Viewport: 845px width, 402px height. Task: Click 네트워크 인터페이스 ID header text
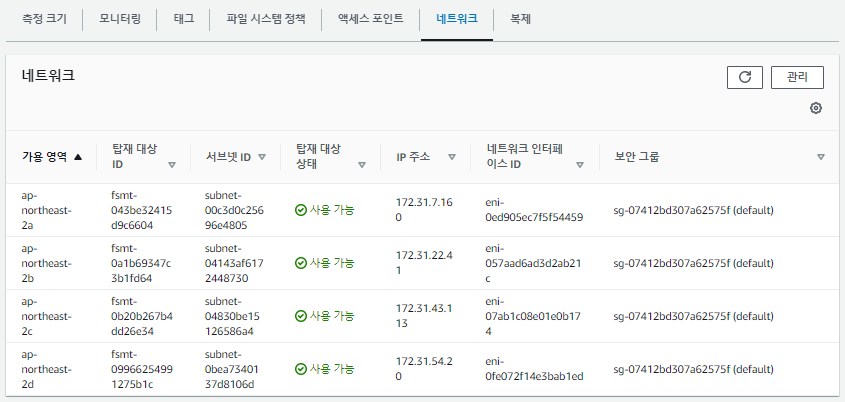tap(524, 157)
